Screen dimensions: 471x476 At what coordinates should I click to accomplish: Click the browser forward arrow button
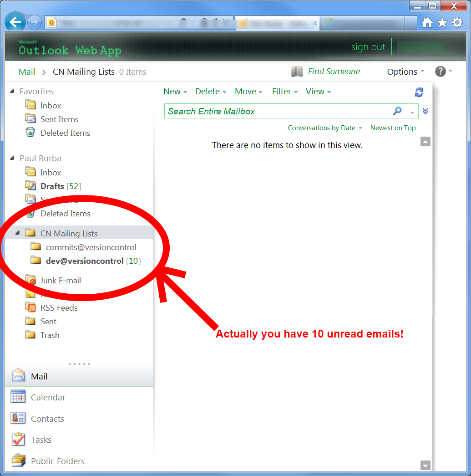coord(35,22)
